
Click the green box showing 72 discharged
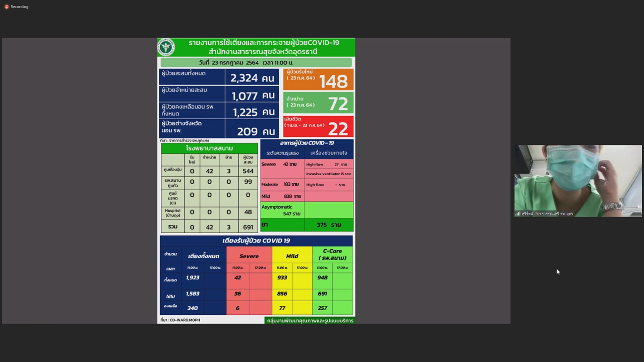tap(318, 103)
